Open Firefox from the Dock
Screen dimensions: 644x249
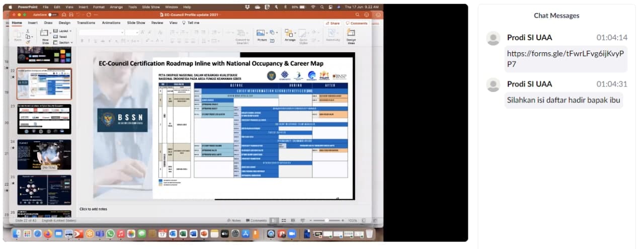[48, 234]
